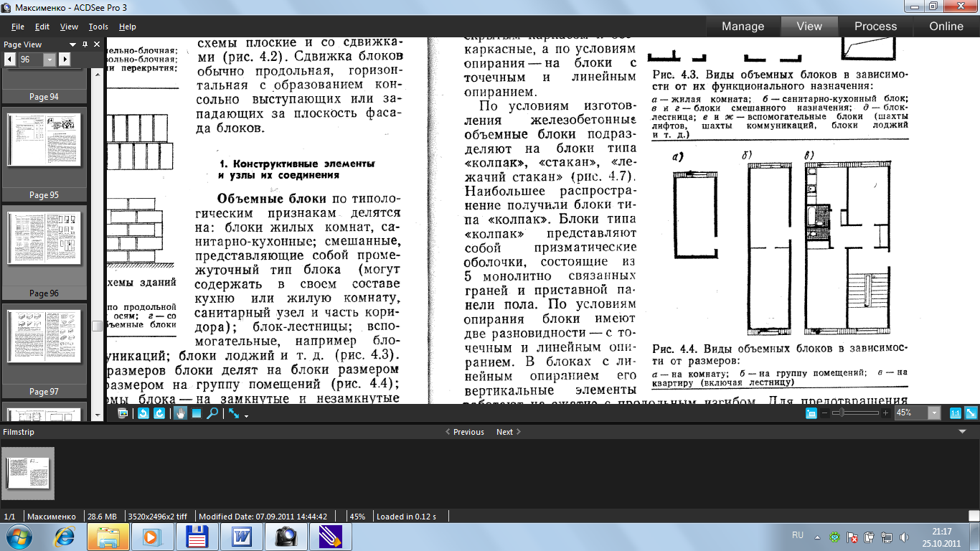Click the 1/1 image counter in status bar
Screen dimensions: 980x551
(10, 517)
